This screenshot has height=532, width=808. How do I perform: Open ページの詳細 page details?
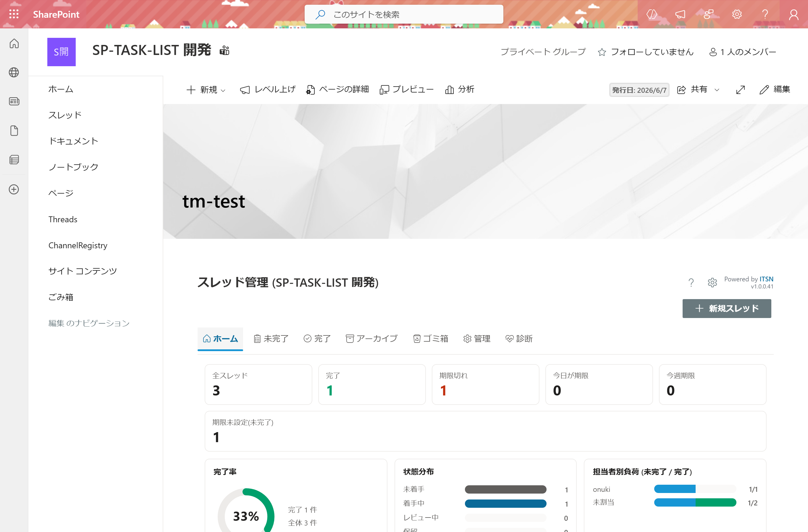pyautogui.click(x=337, y=90)
